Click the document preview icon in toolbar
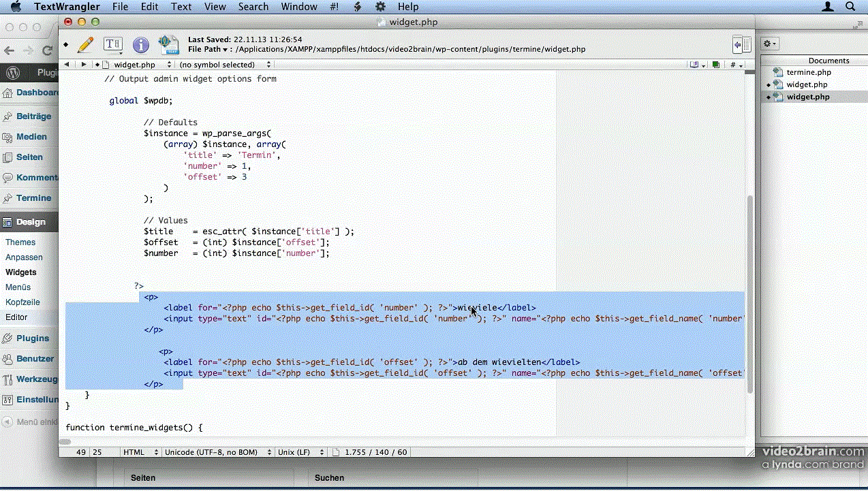 [x=168, y=45]
